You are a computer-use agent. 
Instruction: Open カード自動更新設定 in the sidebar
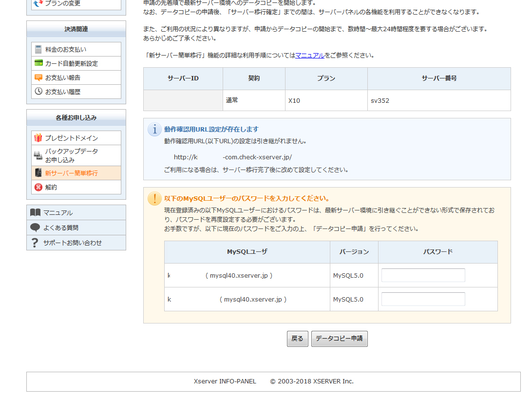(72, 63)
